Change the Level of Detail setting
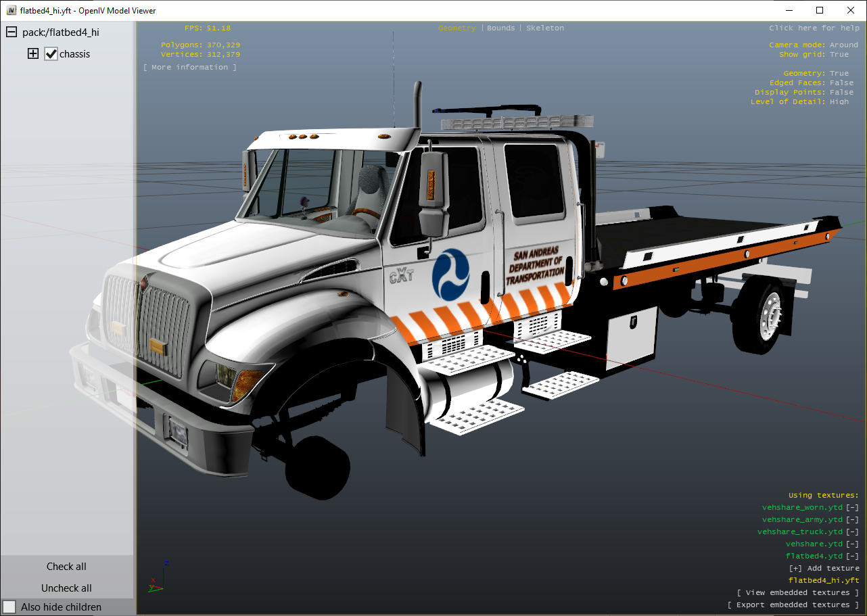This screenshot has width=867, height=616. coord(839,102)
